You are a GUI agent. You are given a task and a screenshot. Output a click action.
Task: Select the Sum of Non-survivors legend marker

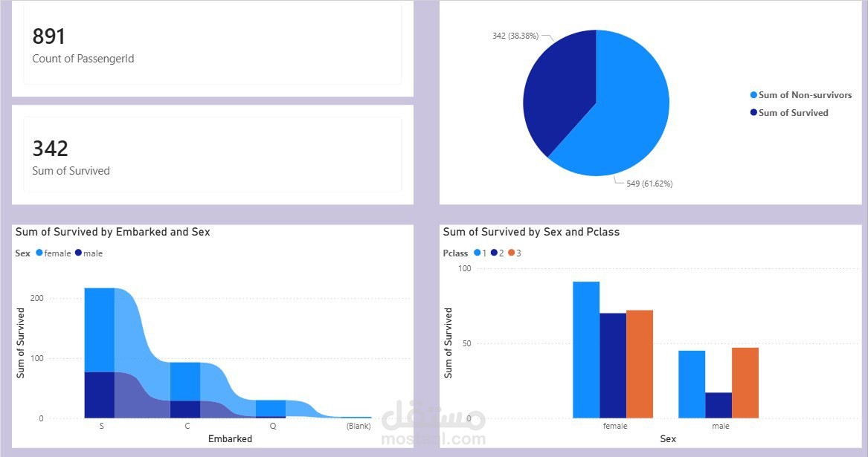[753, 94]
